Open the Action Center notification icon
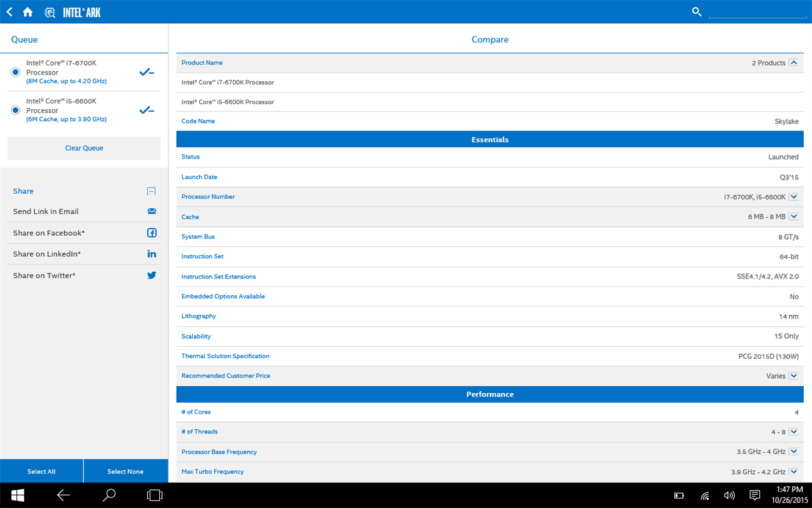Screen dimensions: 812x508 [755, 495]
